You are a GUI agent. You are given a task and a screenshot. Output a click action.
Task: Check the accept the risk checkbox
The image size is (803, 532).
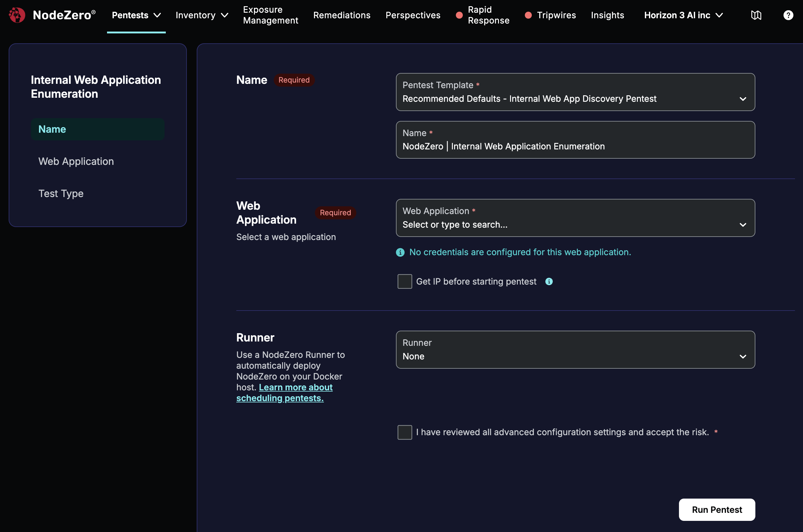[405, 432]
